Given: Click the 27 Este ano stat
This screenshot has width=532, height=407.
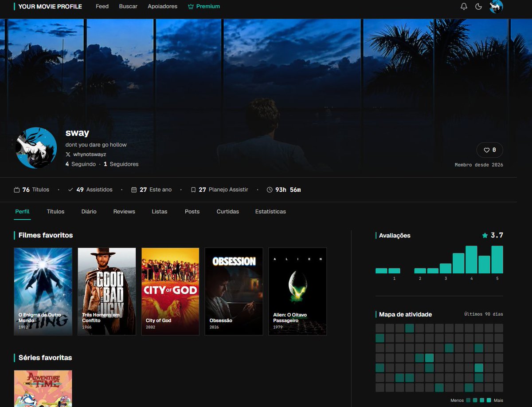Looking at the screenshot, I should point(151,190).
